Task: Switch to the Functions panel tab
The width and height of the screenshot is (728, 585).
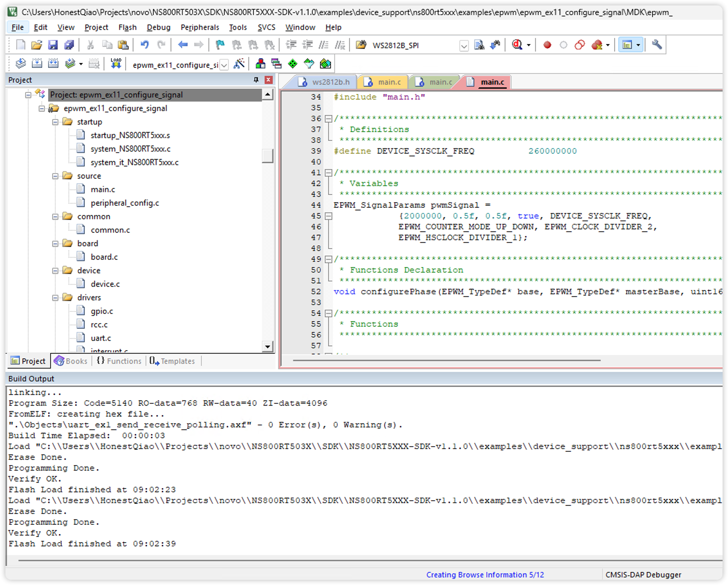Action: [x=119, y=361]
